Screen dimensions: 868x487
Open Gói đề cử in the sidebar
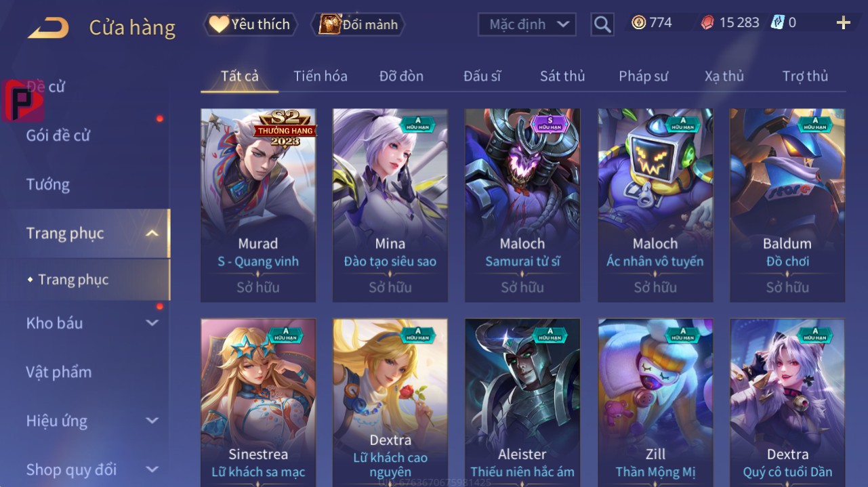pyautogui.click(x=58, y=135)
